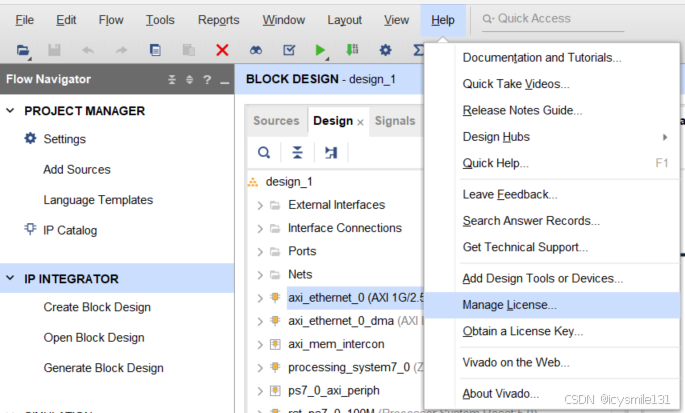
Task: Click the checkmark validate design icon
Action: 289,50
